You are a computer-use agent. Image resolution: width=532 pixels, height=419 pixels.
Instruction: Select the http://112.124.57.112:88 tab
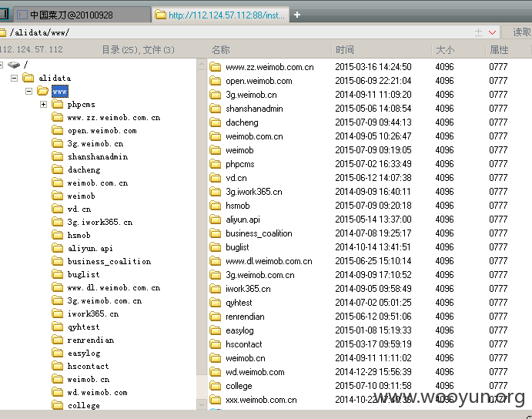(x=220, y=15)
